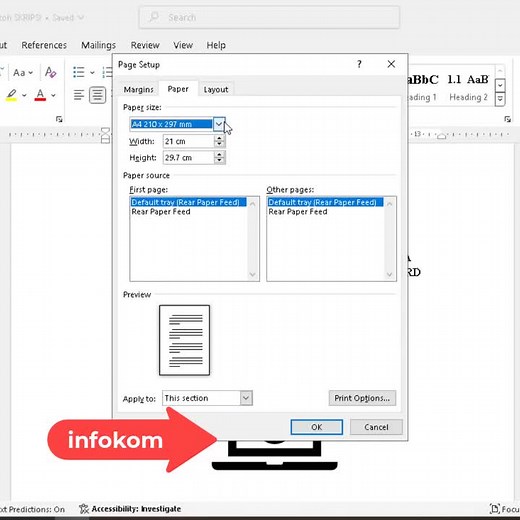This screenshot has height=520, width=520.
Task: Select the text highlight color marker icon
Action: point(11,95)
